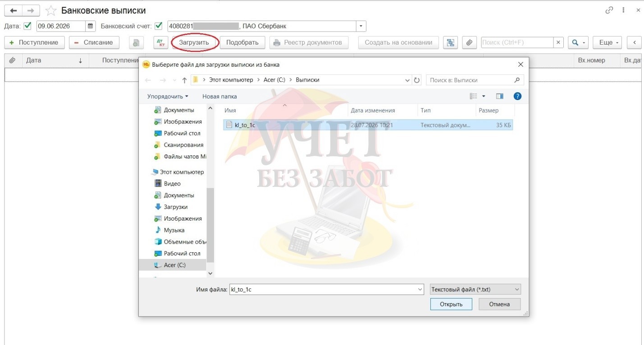The height and width of the screenshot is (345, 644).
Task: Add Банковские выписки to favorites with star
Action: tap(51, 10)
